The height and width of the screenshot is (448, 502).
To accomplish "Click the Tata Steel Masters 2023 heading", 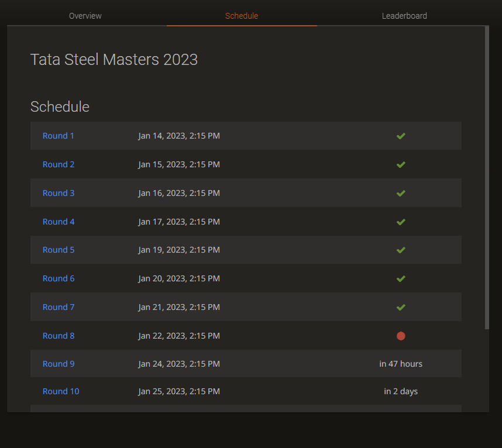I will click(114, 59).
